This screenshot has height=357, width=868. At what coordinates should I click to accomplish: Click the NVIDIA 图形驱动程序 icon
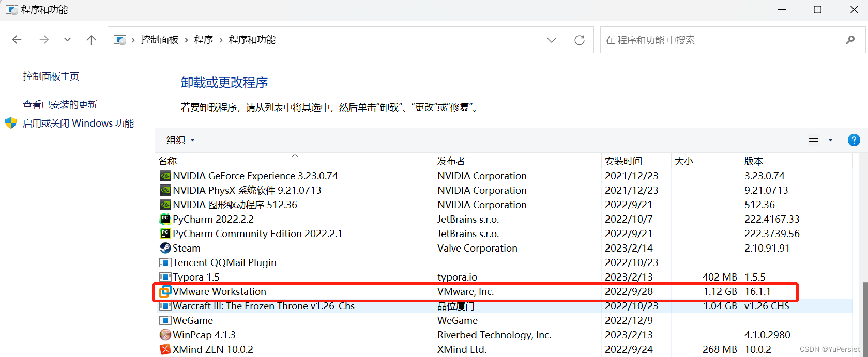[165, 205]
